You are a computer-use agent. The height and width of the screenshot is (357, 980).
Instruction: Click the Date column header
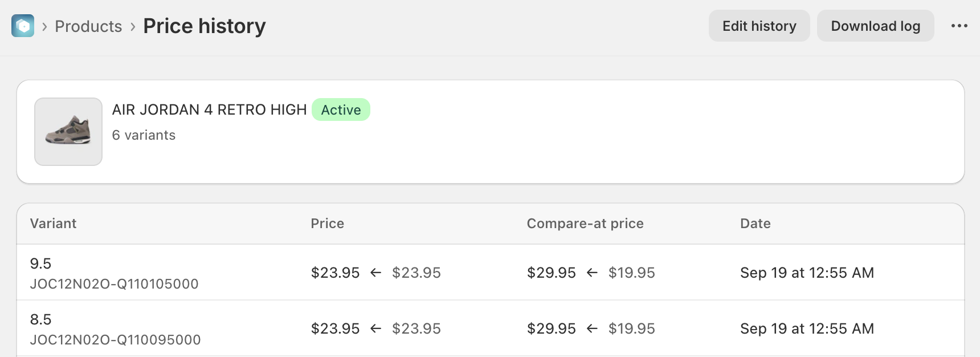pos(755,224)
